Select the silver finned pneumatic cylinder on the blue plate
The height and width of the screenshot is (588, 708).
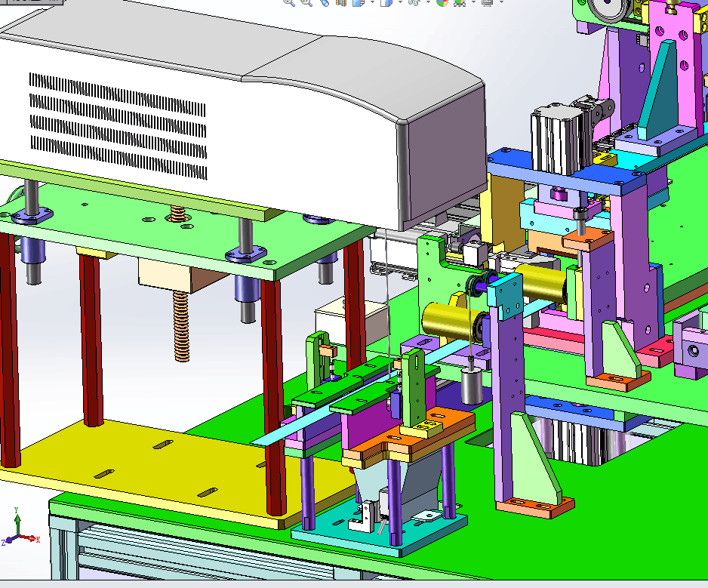tap(562, 140)
